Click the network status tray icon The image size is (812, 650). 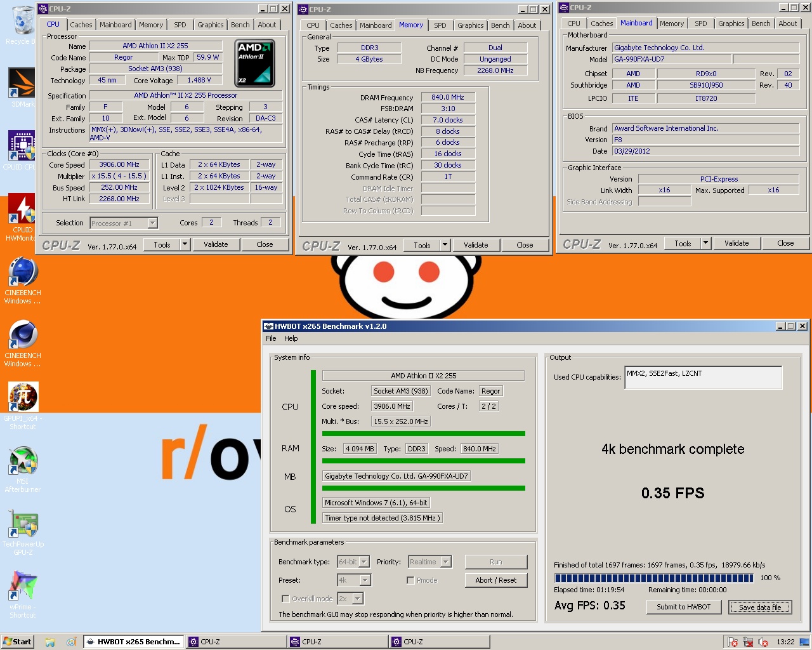[748, 642]
